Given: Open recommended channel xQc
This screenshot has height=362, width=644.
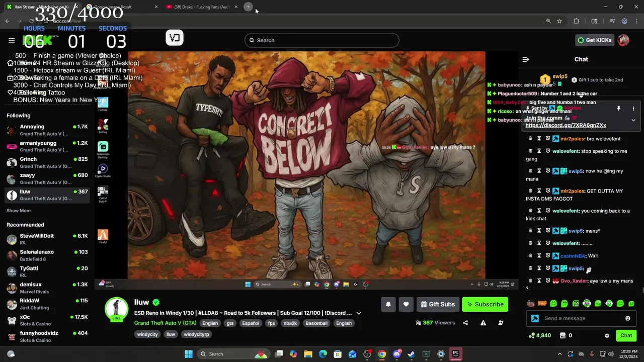Looking at the screenshot, I should (x=47, y=320).
